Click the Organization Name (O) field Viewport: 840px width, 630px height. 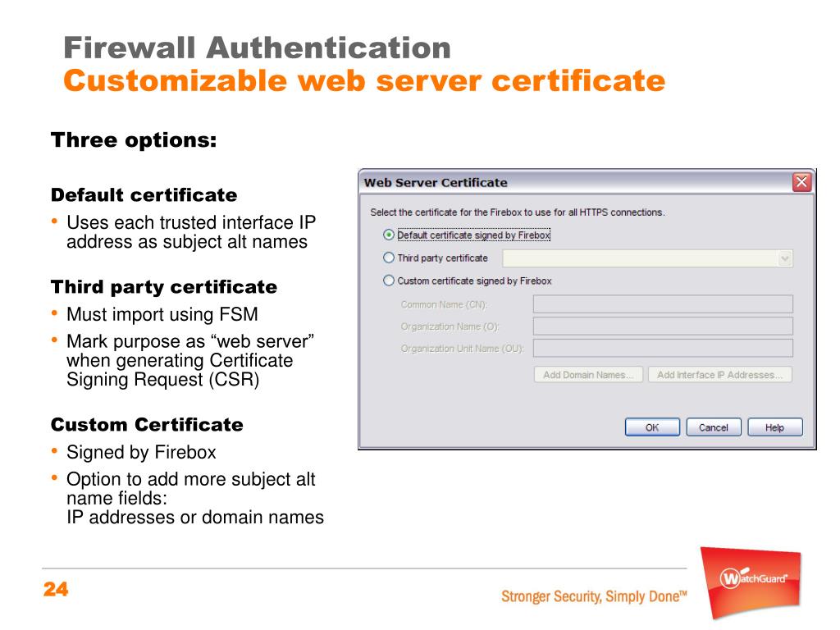pos(663,326)
